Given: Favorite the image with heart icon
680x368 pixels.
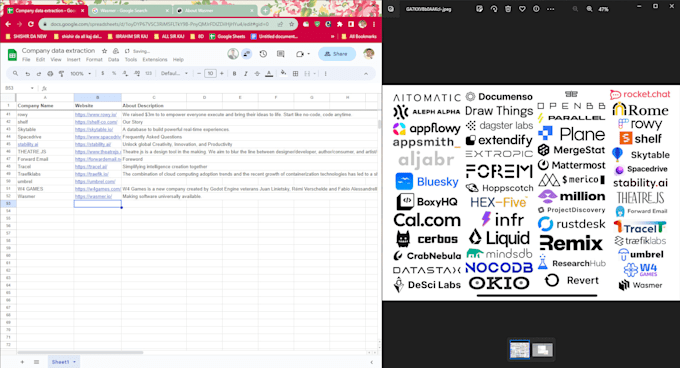Looking at the screenshot, I should 522,9.
